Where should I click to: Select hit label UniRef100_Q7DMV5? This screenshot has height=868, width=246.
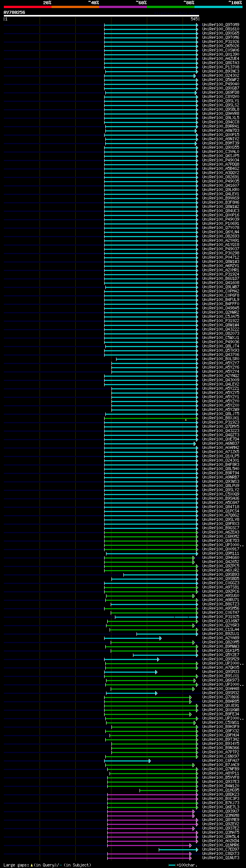point(221,427)
